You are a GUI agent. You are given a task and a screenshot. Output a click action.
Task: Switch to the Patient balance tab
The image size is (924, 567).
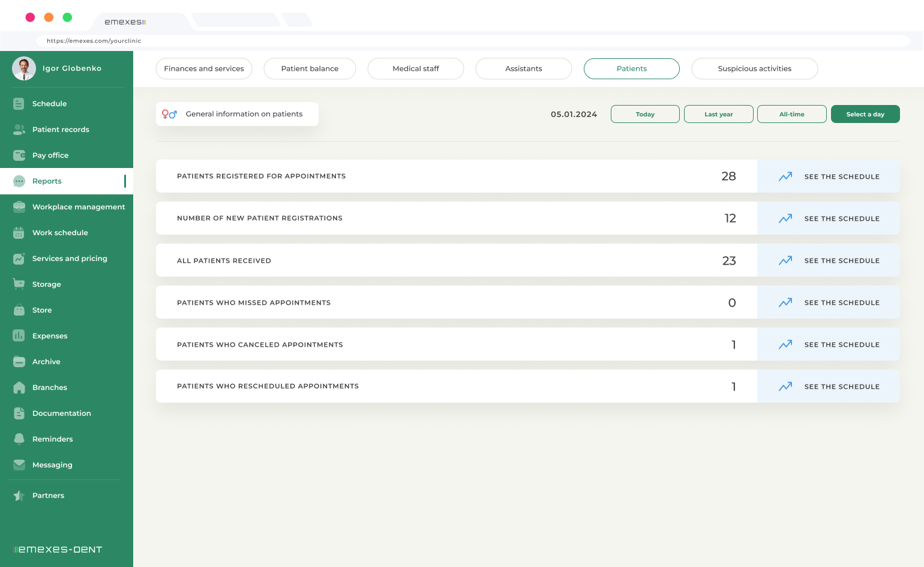pos(310,68)
